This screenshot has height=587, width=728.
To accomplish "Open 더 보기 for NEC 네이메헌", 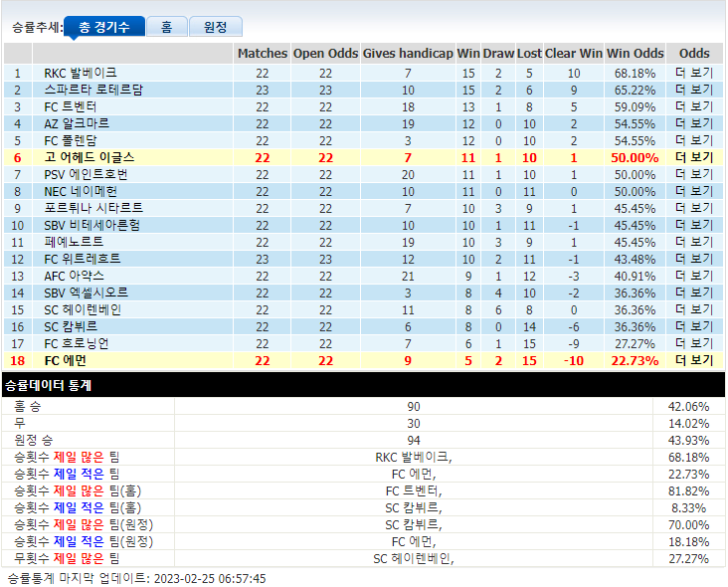I will (x=694, y=191).
